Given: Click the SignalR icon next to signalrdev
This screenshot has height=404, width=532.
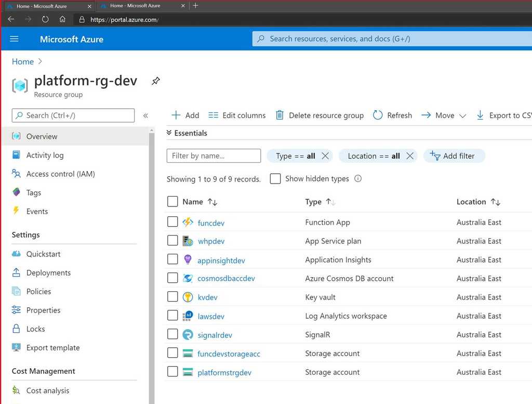Looking at the screenshot, I should click(188, 334).
